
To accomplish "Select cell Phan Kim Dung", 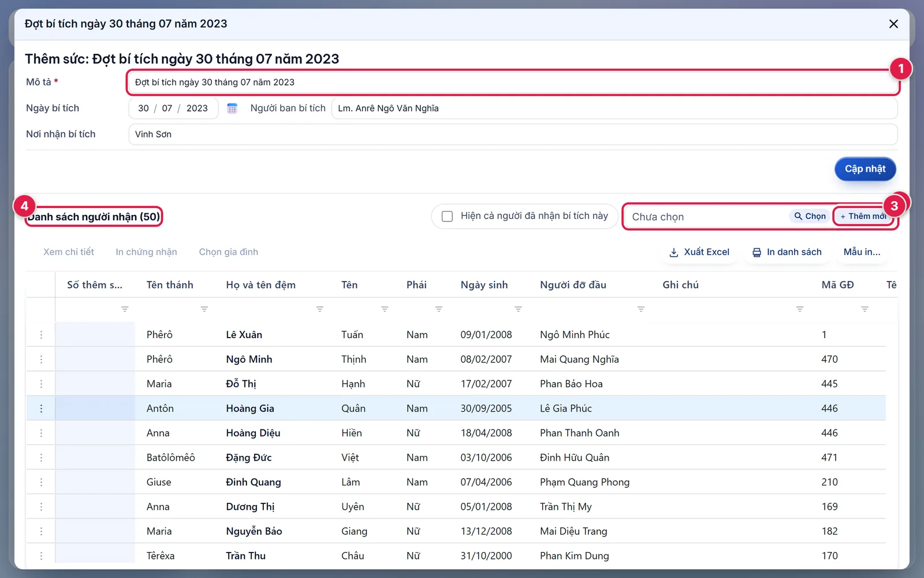I will 574,556.
